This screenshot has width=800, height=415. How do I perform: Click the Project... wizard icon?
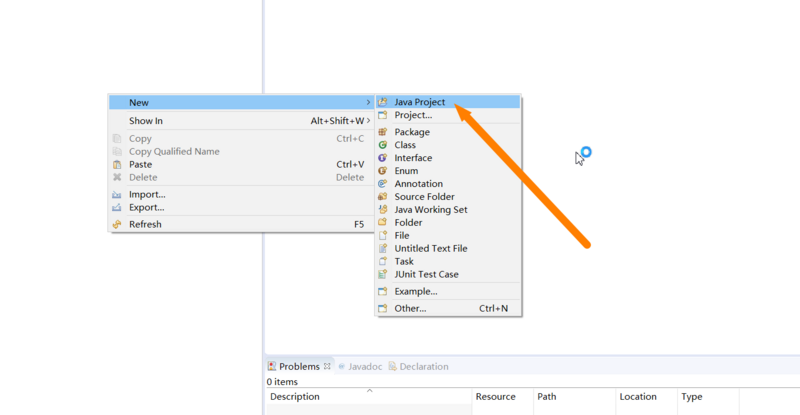(x=383, y=115)
